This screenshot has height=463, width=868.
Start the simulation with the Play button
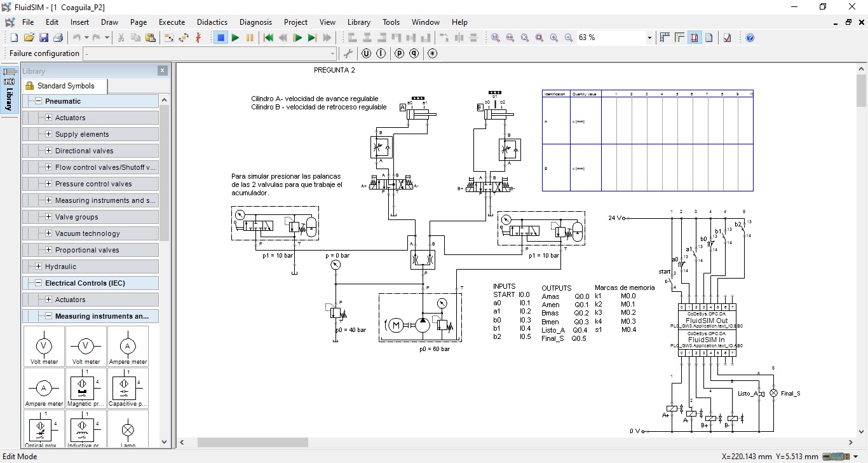(235, 38)
